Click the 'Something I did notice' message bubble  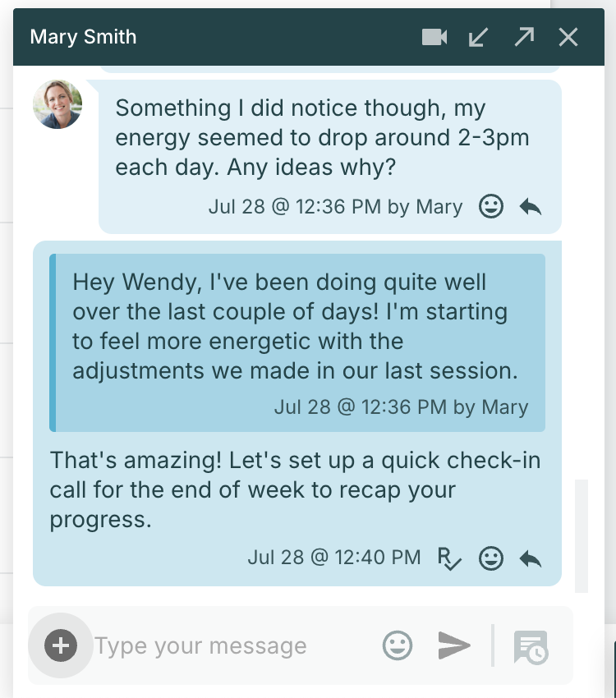330,157
